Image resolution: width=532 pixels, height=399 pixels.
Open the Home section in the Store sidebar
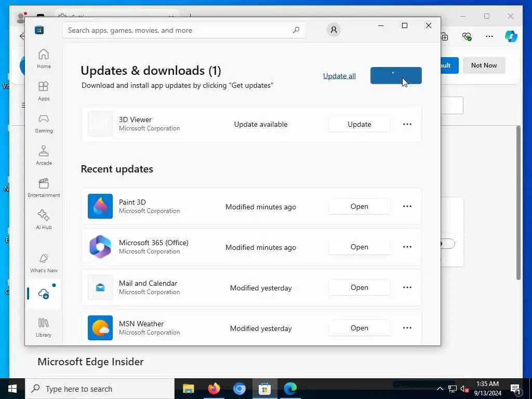point(44,59)
